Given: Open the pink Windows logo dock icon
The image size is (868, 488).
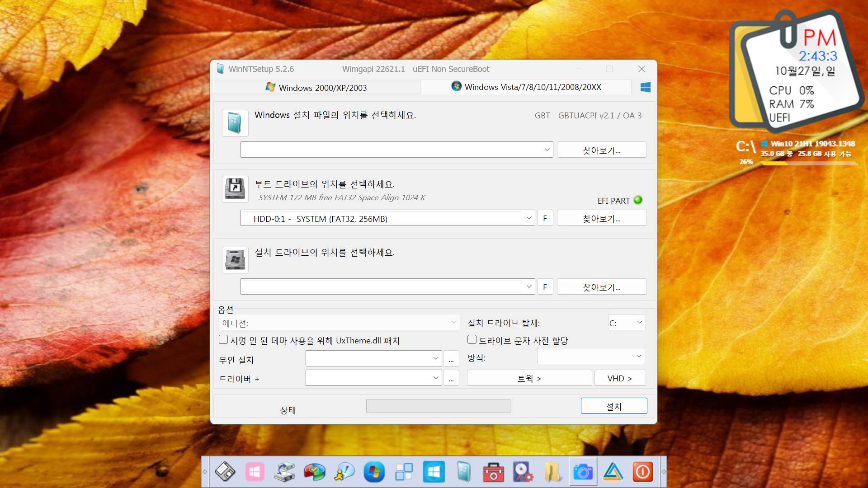Looking at the screenshot, I should point(255,472).
